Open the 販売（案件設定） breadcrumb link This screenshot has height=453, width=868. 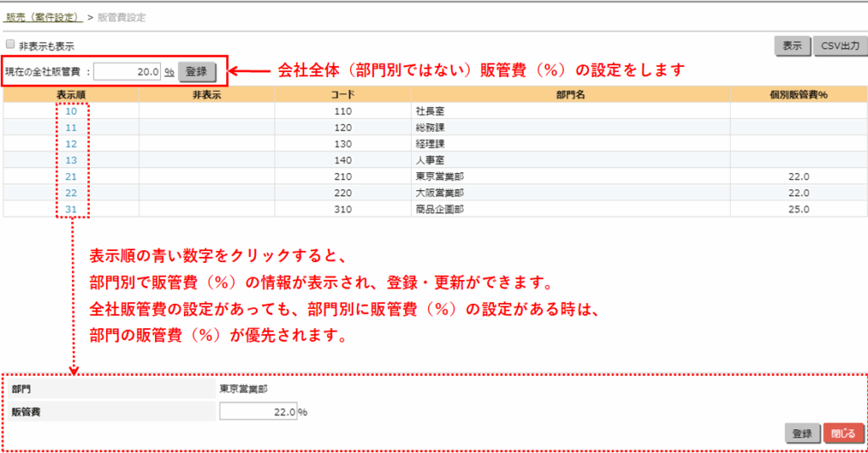[42, 17]
